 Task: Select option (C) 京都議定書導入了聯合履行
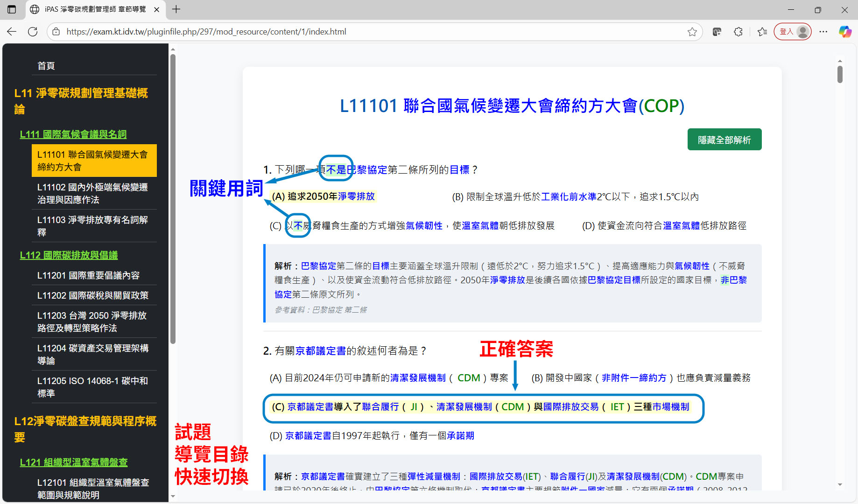coord(480,407)
